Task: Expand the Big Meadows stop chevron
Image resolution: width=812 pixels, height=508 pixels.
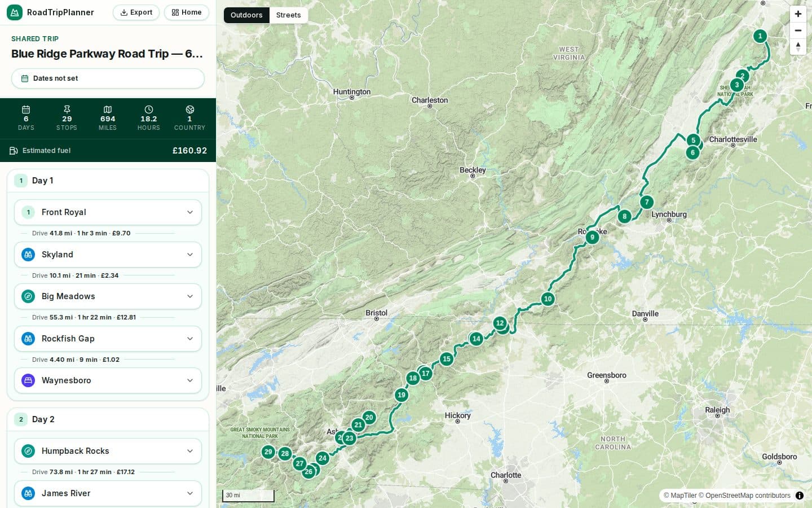Action: click(x=190, y=296)
